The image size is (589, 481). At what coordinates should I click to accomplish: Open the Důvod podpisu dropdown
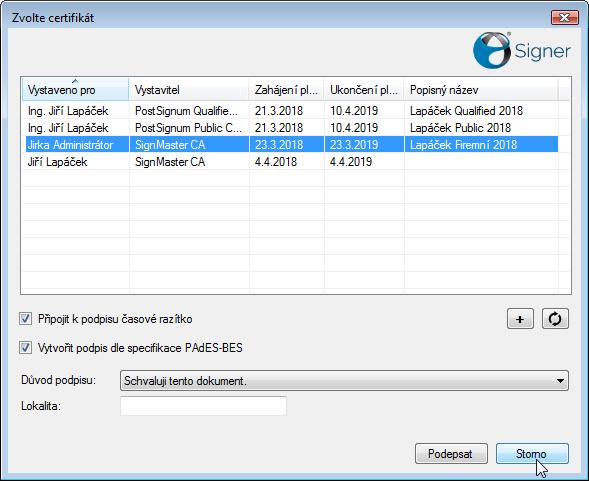coord(344,381)
